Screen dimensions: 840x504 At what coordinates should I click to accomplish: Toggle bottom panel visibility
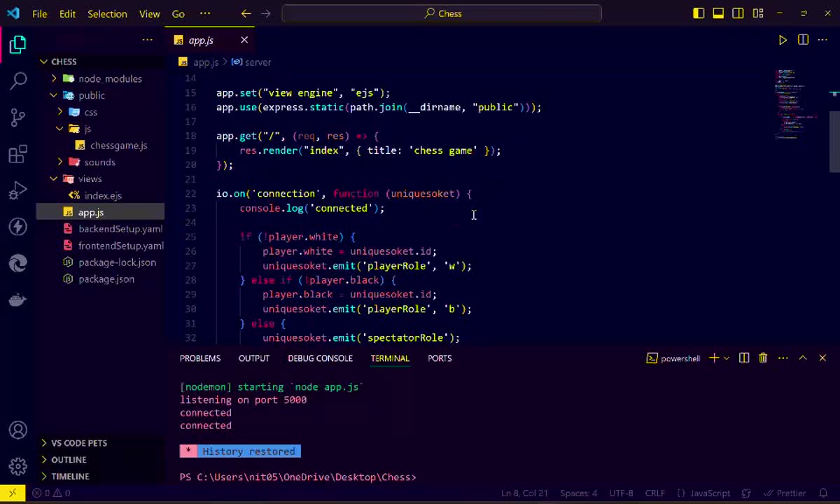pos(718,13)
